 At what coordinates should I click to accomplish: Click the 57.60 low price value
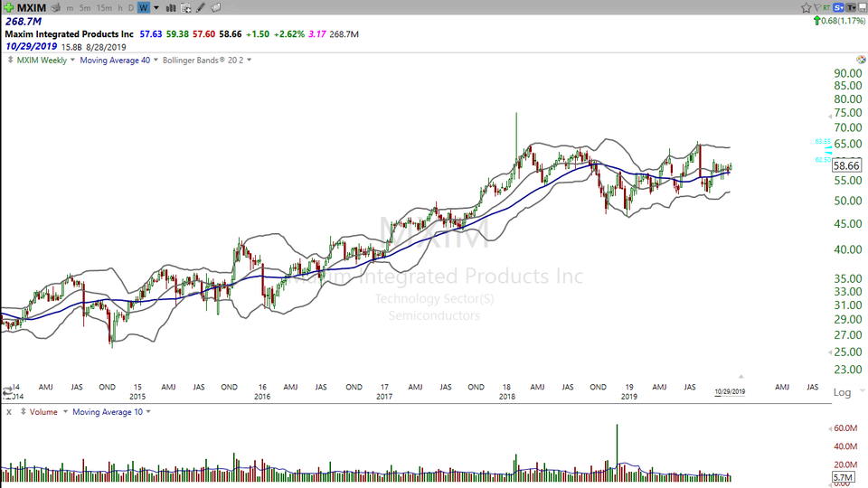point(203,34)
